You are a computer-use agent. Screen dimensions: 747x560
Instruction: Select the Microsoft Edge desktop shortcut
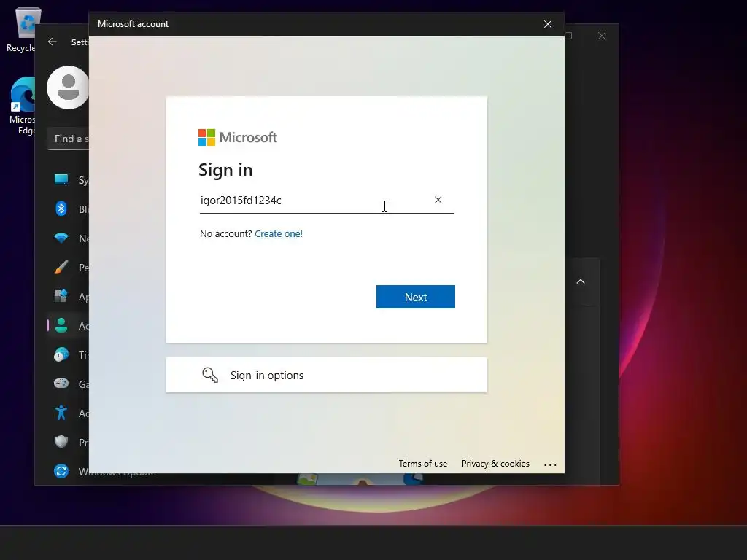pos(22,106)
